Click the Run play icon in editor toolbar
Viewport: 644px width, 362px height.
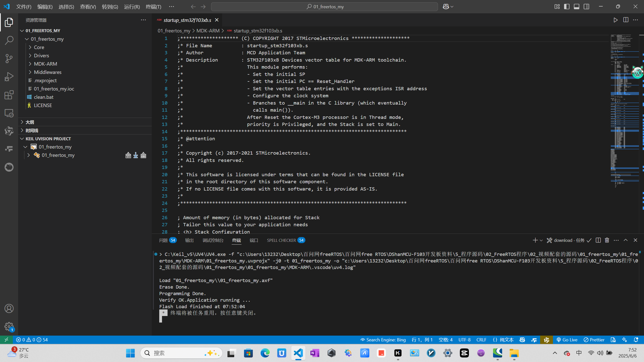pos(615,20)
